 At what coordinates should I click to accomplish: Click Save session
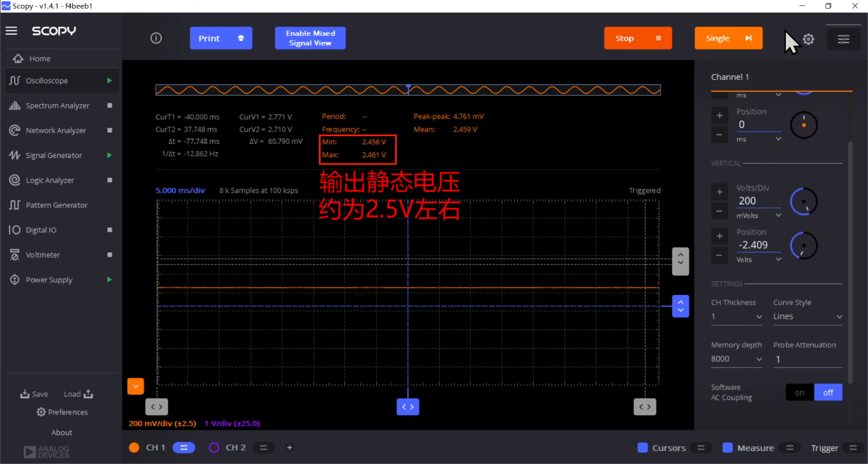[34, 394]
